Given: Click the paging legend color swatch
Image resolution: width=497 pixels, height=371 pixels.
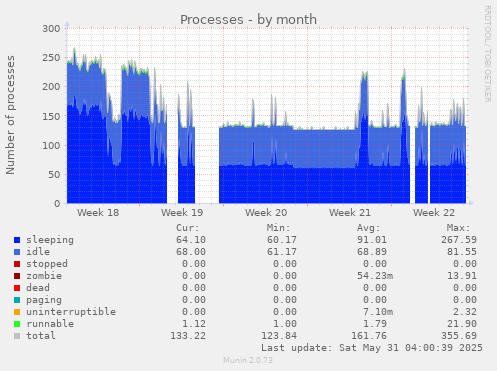Looking at the screenshot, I should [x=17, y=300].
